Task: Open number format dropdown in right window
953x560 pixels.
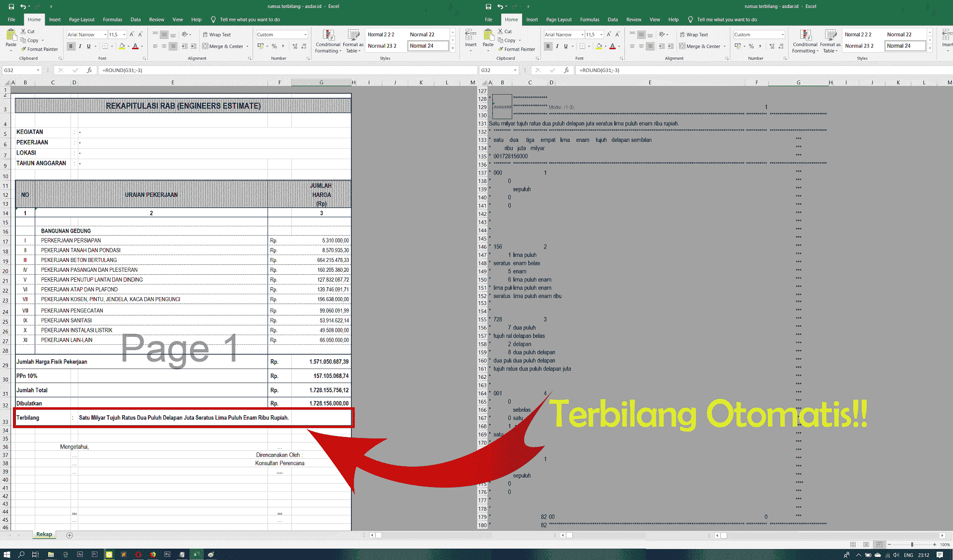Action: (782, 34)
